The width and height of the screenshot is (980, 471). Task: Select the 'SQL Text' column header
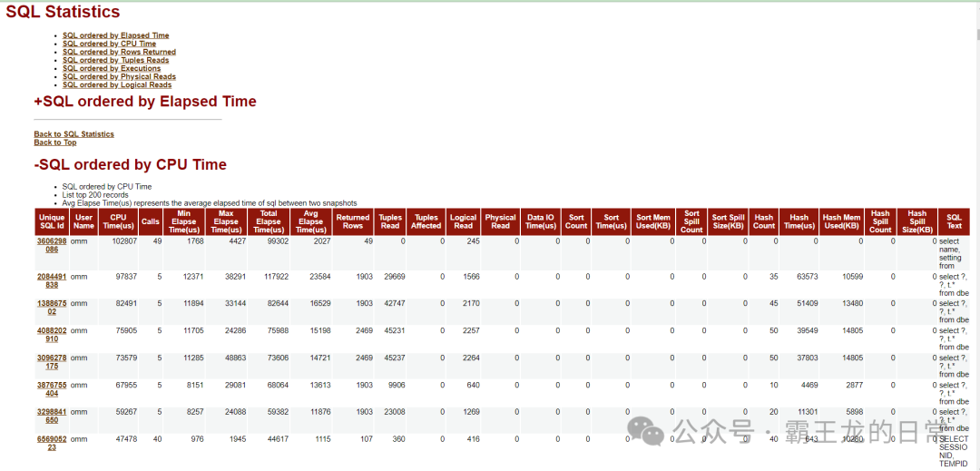(x=954, y=221)
